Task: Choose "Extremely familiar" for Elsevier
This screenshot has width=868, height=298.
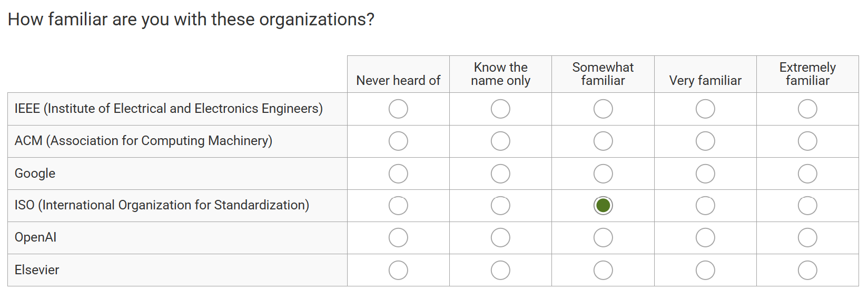Action: click(x=807, y=270)
